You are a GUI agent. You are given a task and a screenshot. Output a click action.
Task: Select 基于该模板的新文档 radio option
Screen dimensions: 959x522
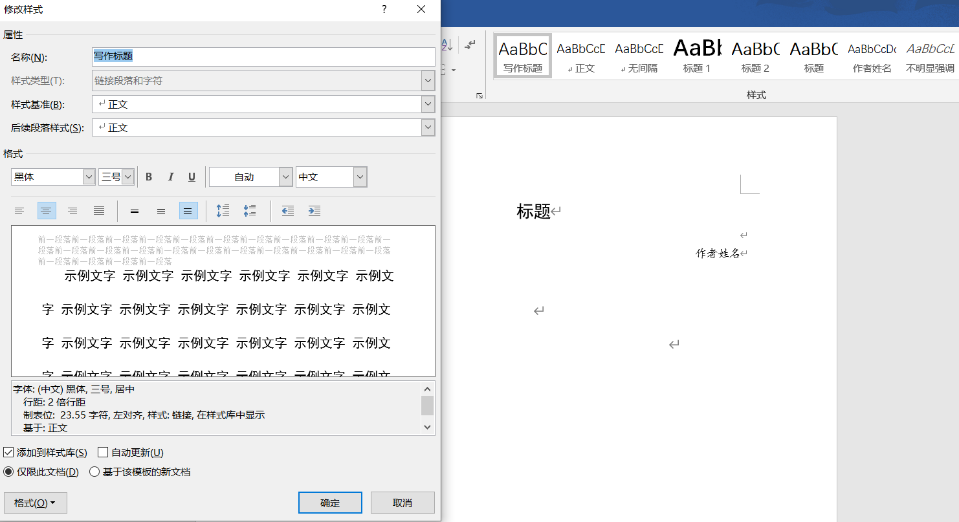(94, 472)
